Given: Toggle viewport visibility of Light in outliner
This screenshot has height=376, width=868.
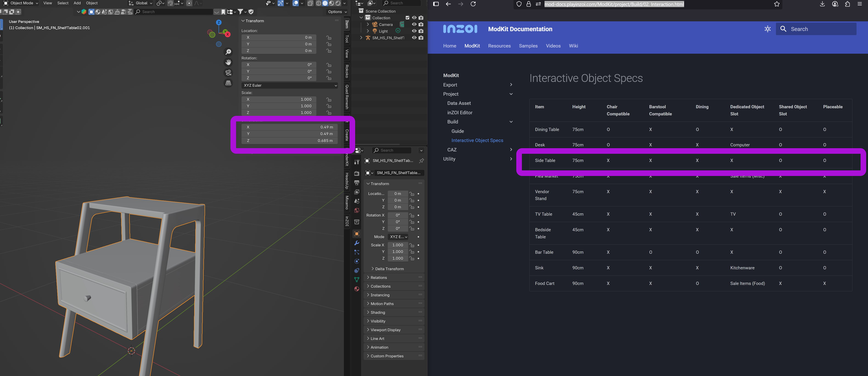Looking at the screenshot, I should point(414,31).
